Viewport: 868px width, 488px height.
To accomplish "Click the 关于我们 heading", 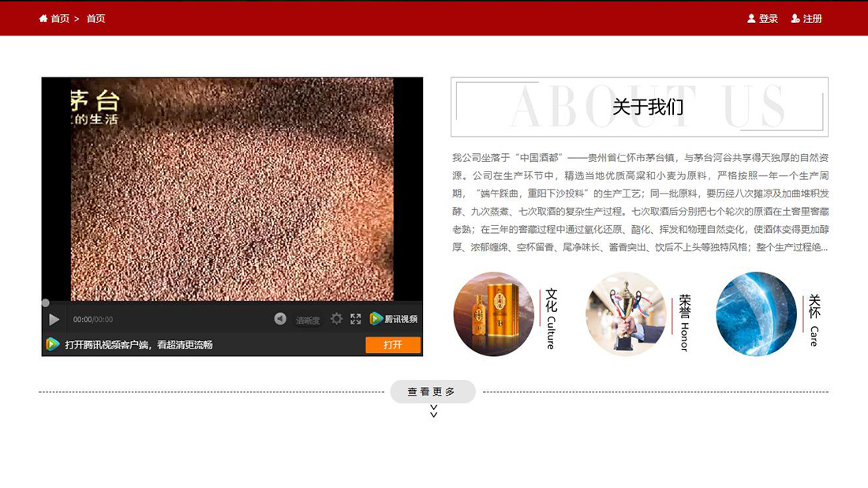I will click(x=648, y=107).
